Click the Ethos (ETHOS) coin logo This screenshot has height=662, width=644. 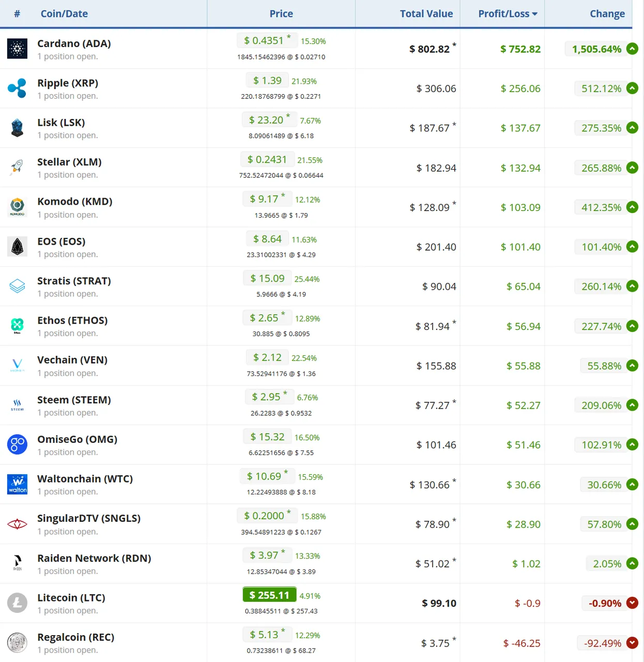pyautogui.click(x=17, y=326)
